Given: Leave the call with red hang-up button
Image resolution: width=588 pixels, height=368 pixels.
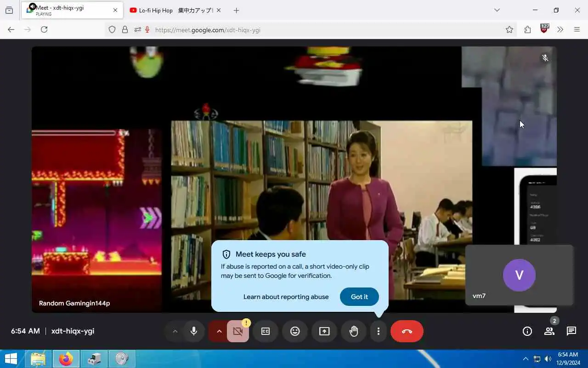Looking at the screenshot, I should [x=407, y=331].
